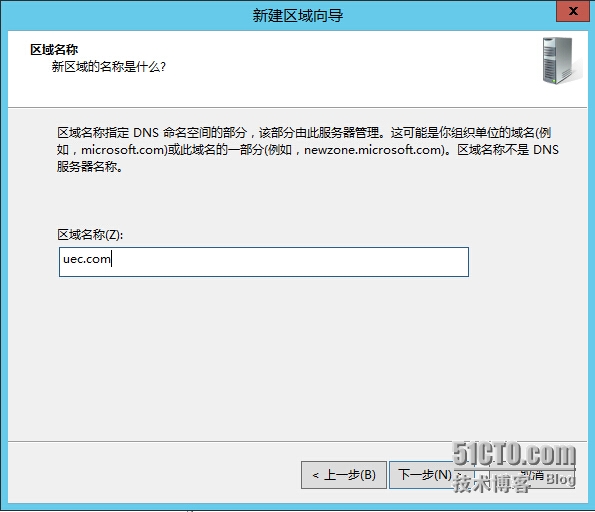Click the 新建区域向导 title bar text

[x=298, y=16]
